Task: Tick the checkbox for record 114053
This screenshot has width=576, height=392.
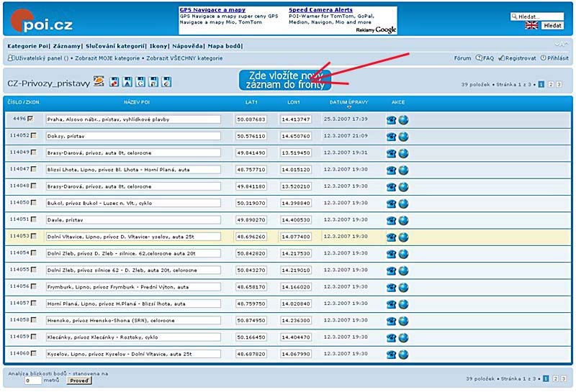Action: pos(34,236)
